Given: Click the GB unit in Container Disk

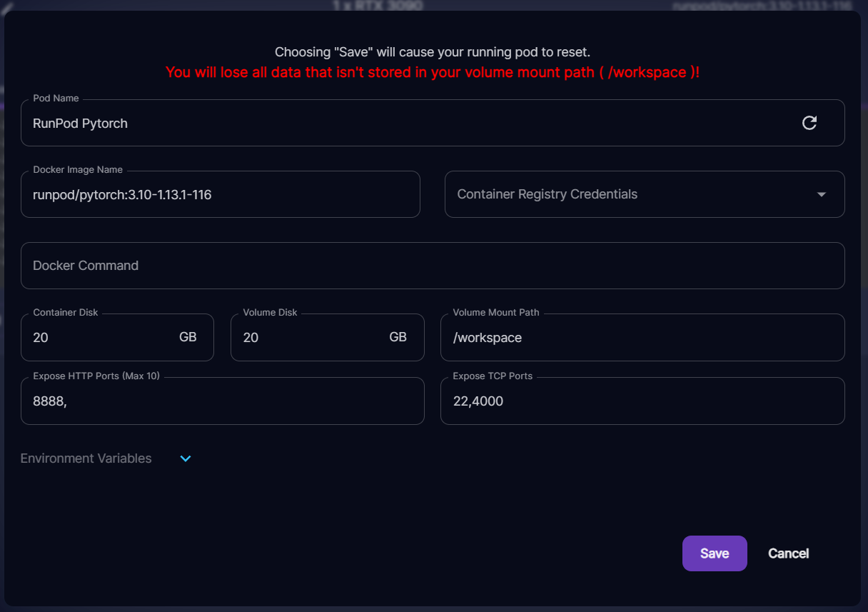Looking at the screenshot, I should click(188, 337).
